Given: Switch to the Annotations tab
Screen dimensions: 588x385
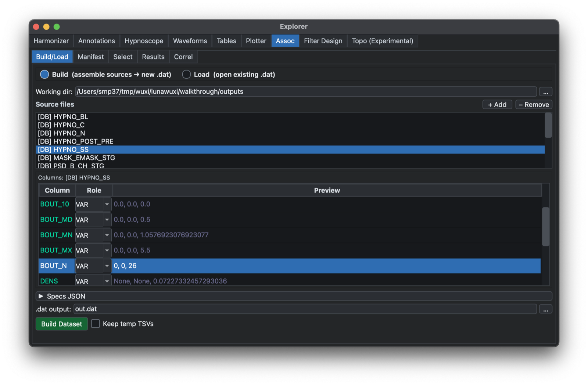Looking at the screenshot, I should pyautogui.click(x=96, y=41).
